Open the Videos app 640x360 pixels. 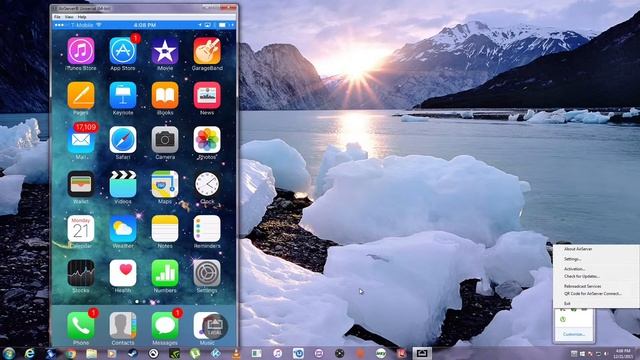[123, 184]
